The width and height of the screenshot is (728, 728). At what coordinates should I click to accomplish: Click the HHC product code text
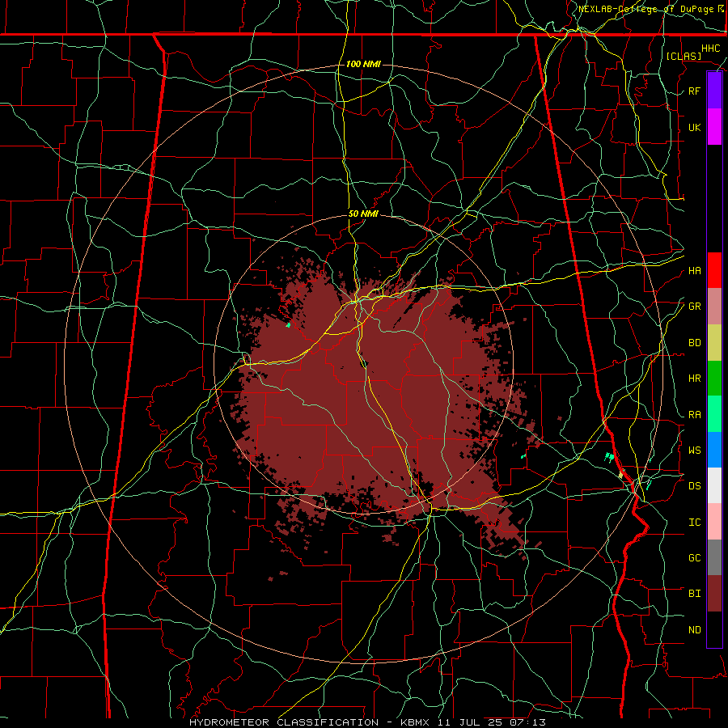tap(710, 49)
